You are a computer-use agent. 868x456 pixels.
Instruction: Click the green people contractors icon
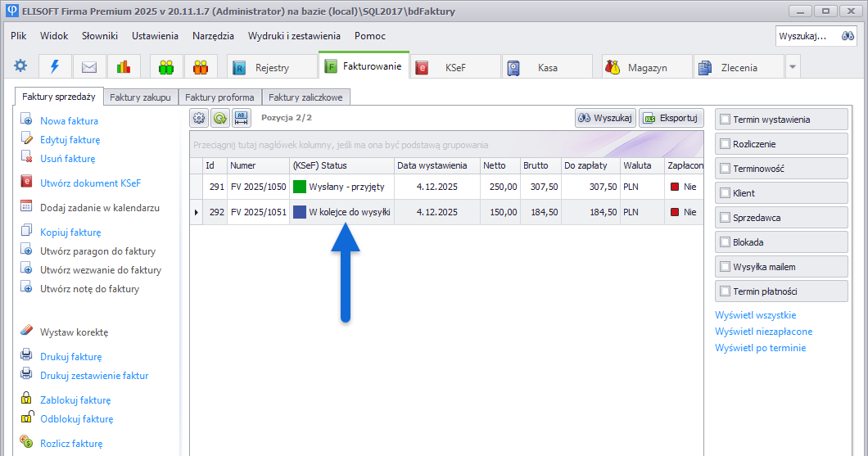(166, 67)
